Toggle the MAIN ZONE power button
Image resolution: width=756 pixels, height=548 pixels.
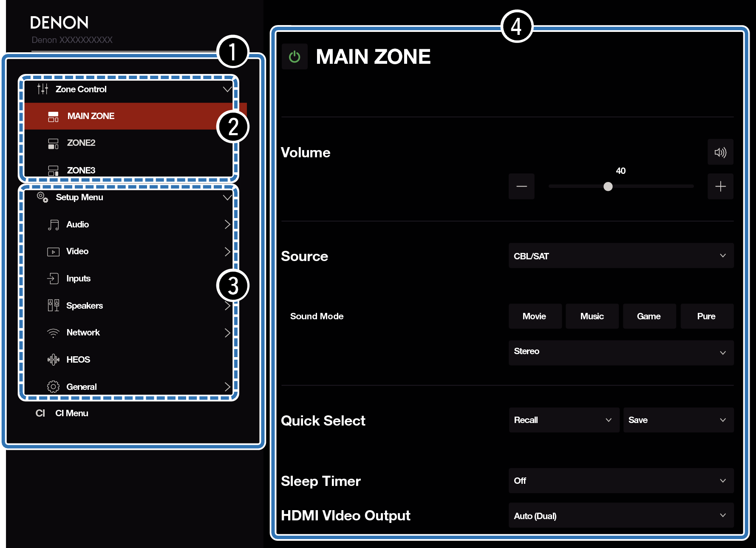294,57
